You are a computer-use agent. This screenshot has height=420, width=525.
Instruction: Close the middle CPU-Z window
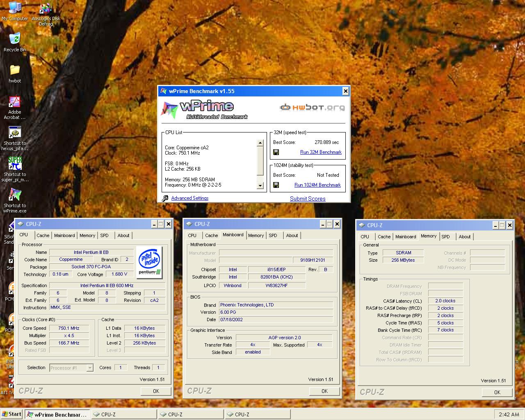pyautogui.click(x=337, y=224)
